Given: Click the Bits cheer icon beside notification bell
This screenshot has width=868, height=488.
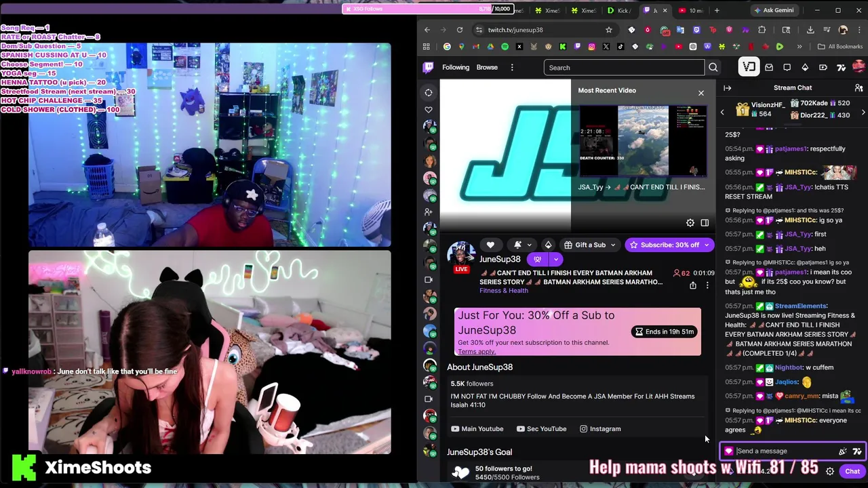Looking at the screenshot, I should click(x=548, y=245).
